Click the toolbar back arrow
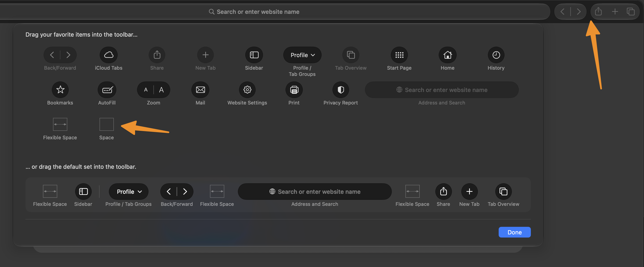Viewport: 644px width, 267px height. 562,11
